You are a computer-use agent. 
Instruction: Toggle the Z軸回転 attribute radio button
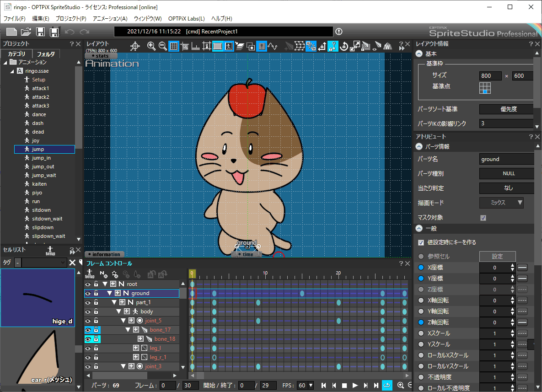click(421, 322)
